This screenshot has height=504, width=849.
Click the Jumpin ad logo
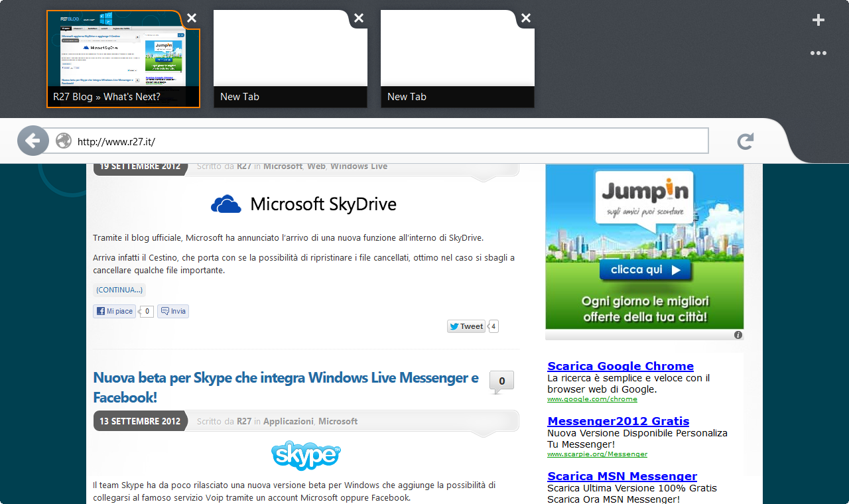(645, 193)
